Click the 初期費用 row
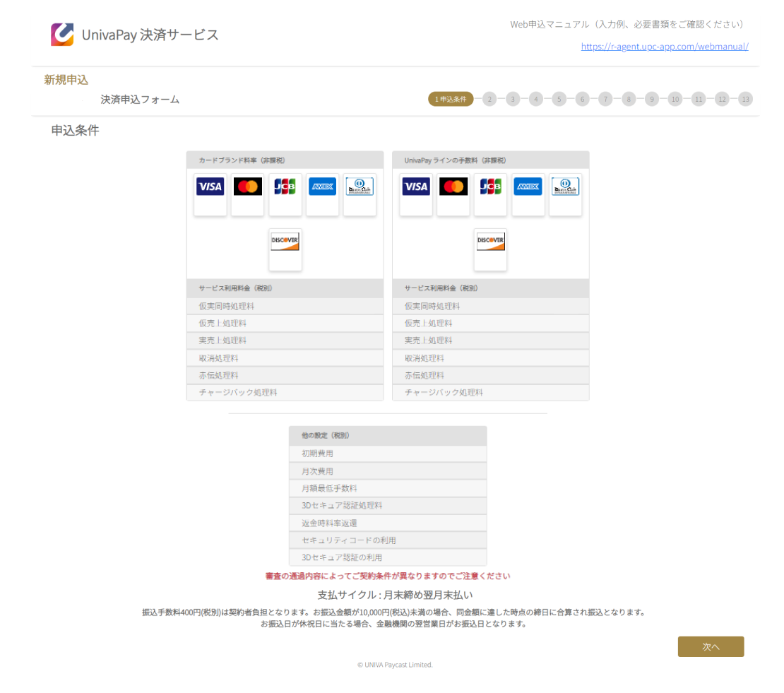 click(x=388, y=454)
